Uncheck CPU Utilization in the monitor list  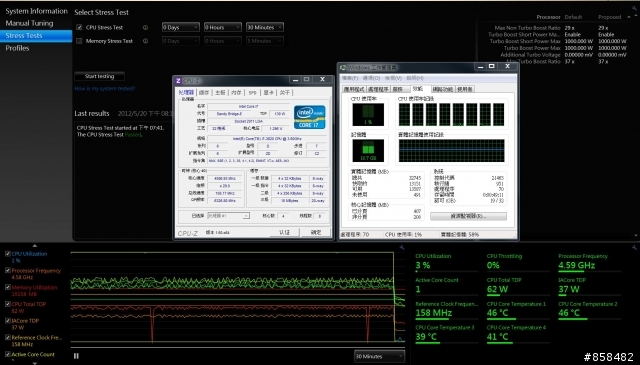pos(8,254)
